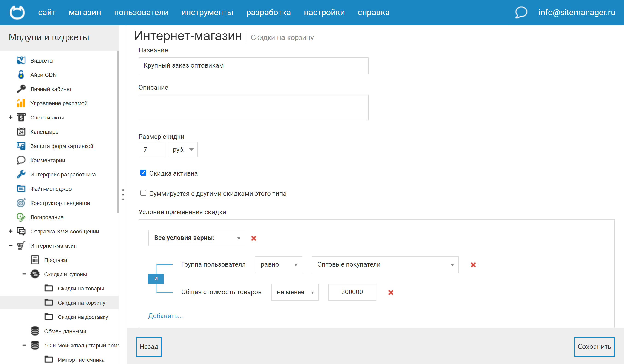This screenshot has height=364, width=624.
Task: Collapse the Интернет-магазин tree node
Action: [10, 246]
